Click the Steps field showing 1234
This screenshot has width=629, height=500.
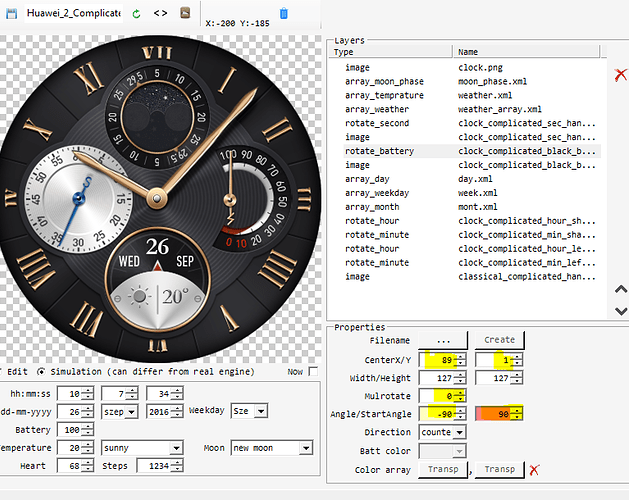click(x=160, y=466)
